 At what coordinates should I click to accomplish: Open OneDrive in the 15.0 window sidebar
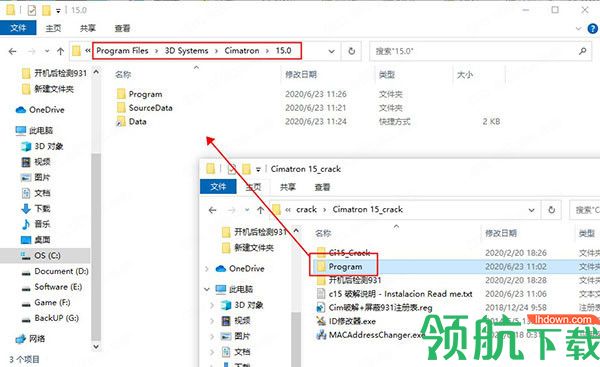(x=40, y=110)
